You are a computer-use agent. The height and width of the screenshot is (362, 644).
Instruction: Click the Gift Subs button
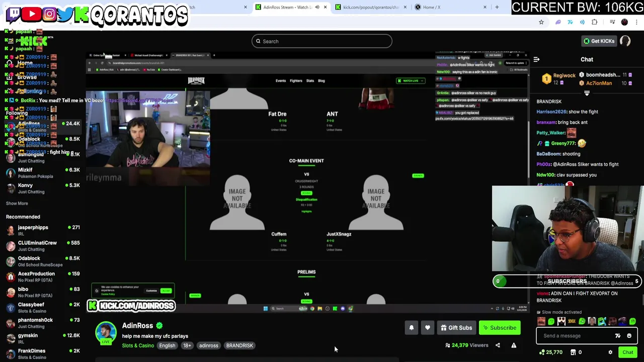pos(457,328)
